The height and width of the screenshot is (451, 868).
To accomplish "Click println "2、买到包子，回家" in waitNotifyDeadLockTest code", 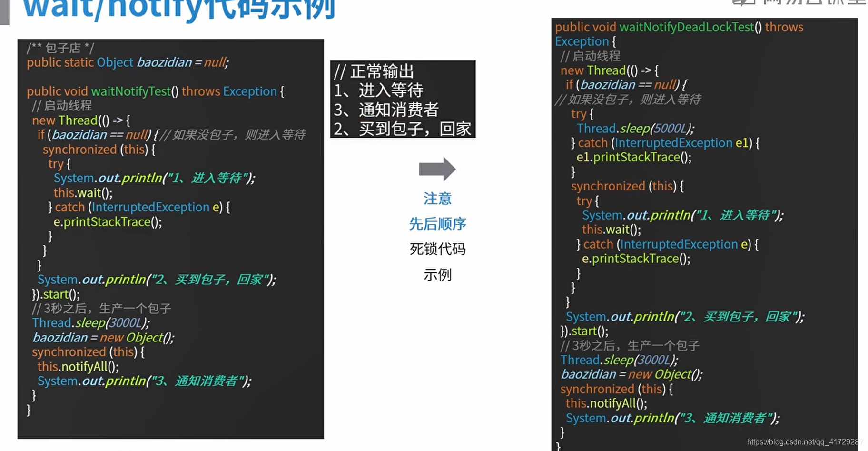I will pos(685,317).
